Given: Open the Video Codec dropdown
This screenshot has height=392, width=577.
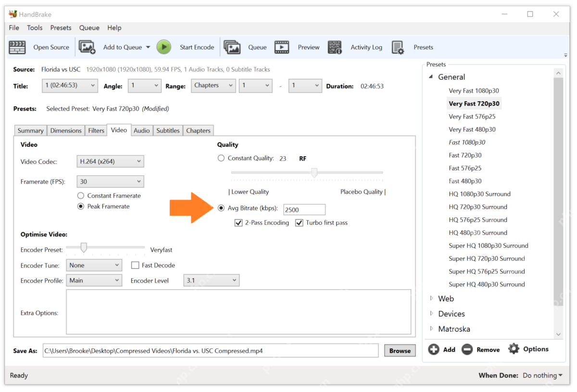Looking at the screenshot, I should [x=110, y=161].
